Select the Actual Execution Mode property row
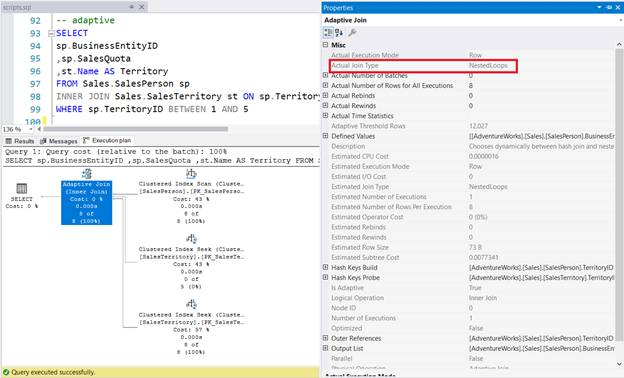This screenshot has height=378, width=624. click(472, 55)
